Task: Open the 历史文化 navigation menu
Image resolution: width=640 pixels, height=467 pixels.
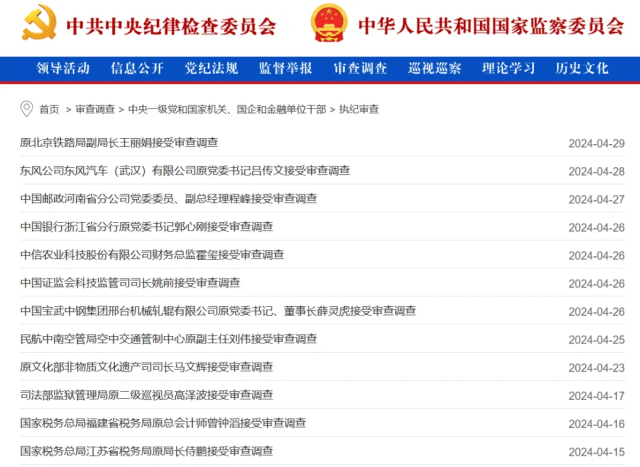Action: pos(582,69)
